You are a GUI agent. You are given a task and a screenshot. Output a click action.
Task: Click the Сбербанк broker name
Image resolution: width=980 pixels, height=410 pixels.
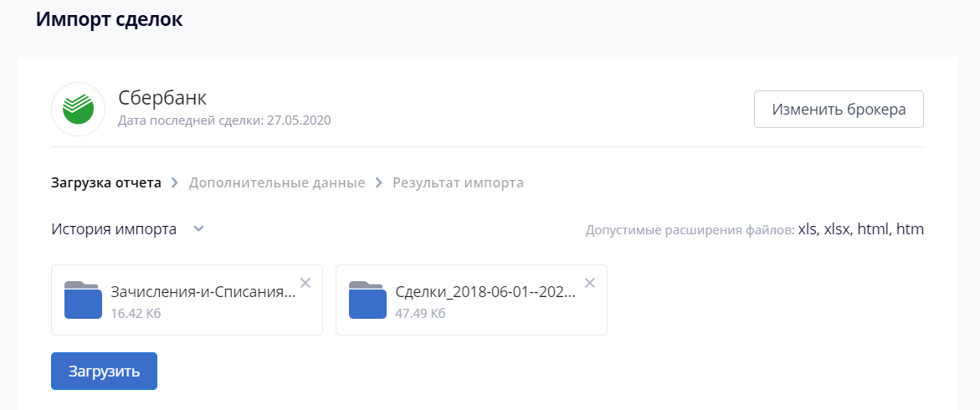pyautogui.click(x=162, y=98)
